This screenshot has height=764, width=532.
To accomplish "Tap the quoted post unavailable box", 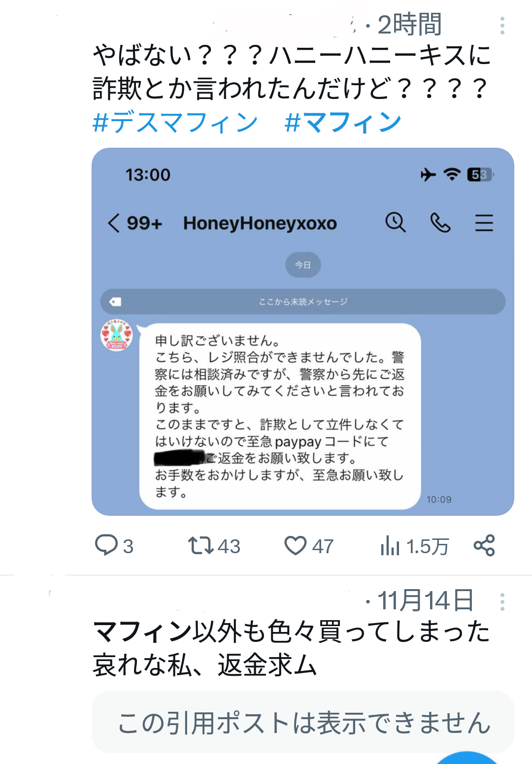I will point(303,722).
